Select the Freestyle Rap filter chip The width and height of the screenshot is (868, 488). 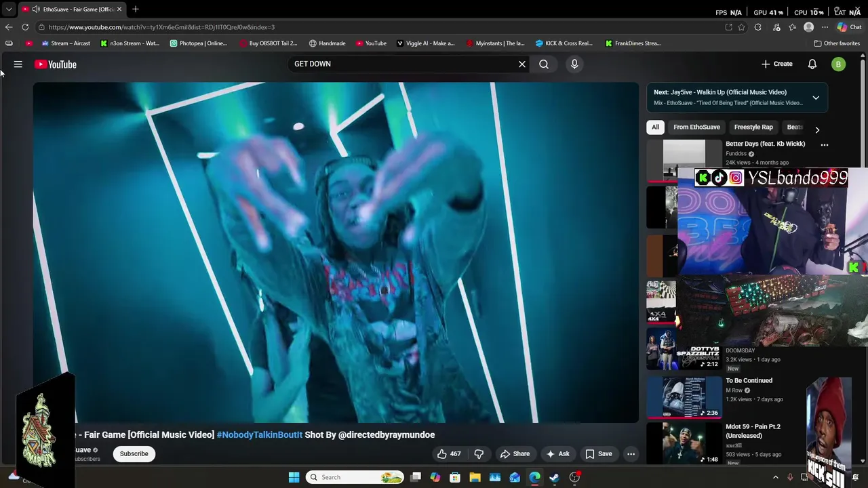pyautogui.click(x=753, y=127)
